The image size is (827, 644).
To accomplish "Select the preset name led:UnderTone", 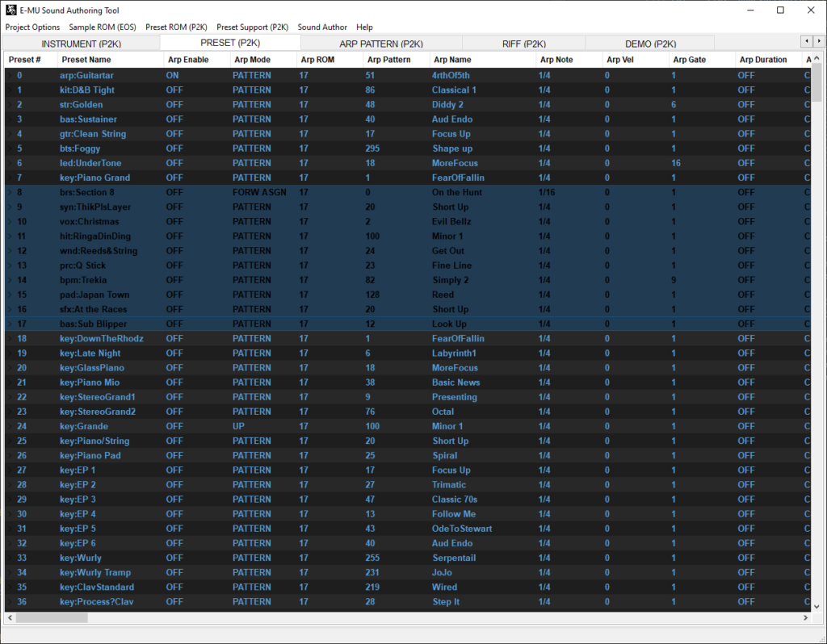I will pos(90,163).
